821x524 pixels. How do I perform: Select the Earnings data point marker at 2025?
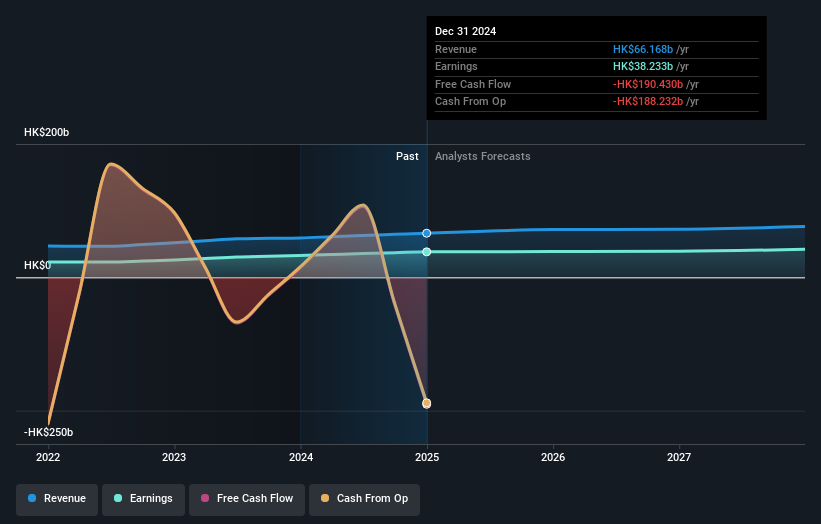[x=427, y=252]
